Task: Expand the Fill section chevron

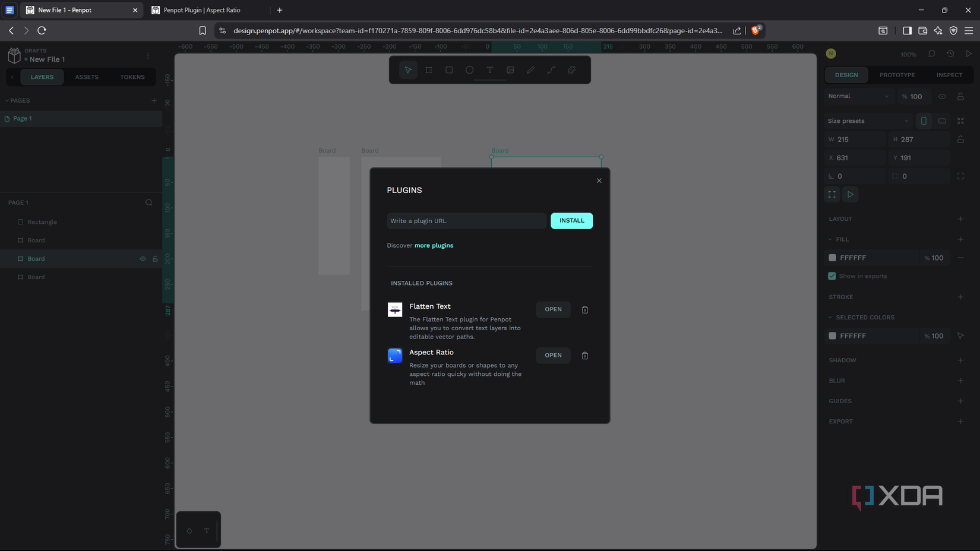Action: click(x=830, y=239)
